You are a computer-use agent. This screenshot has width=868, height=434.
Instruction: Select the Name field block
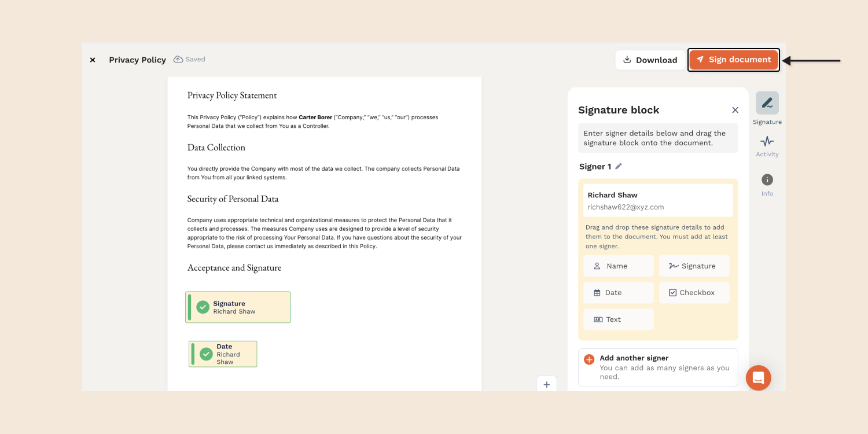(x=618, y=266)
